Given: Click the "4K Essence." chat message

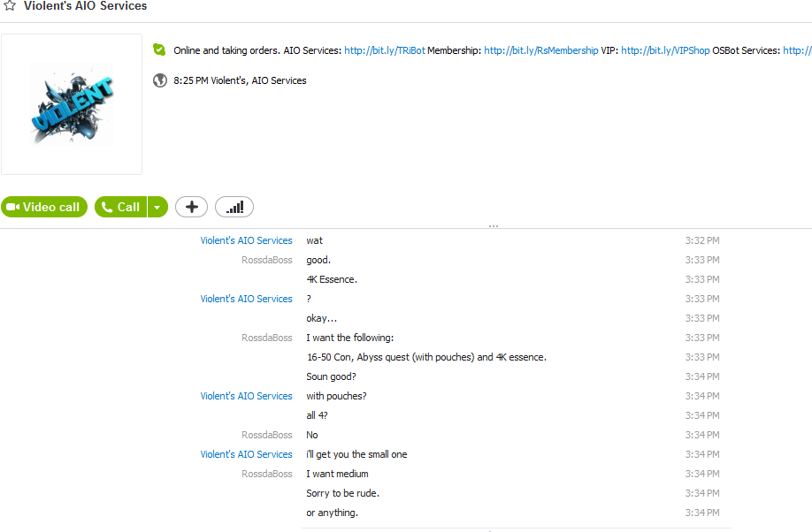Looking at the screenshot, I should [x=332, y=279].
